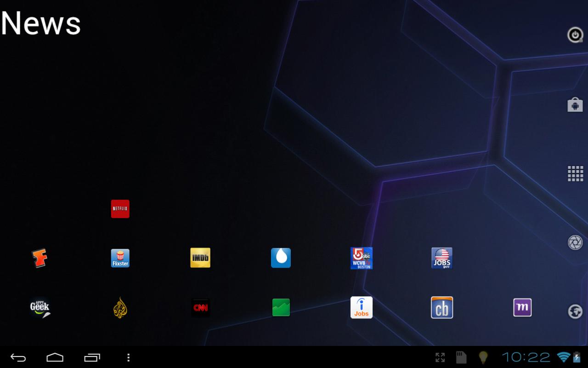The width and height of the screenshot is (588, 368).
Task: Tap the Home navigation button
Action: (x=55, y=357)
